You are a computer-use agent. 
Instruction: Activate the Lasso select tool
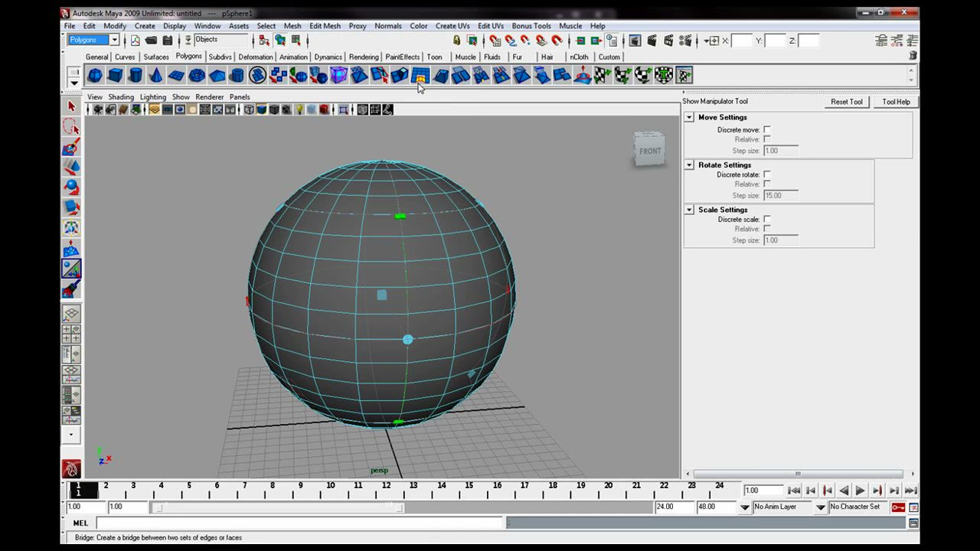71,127
